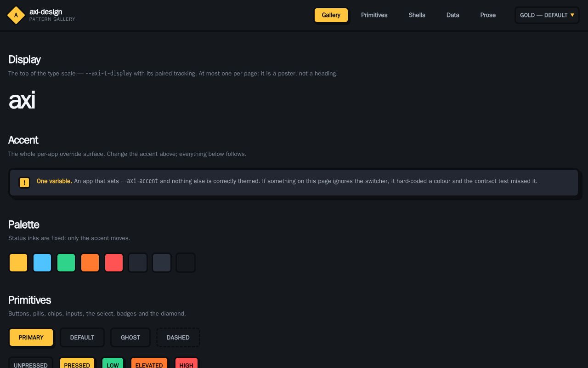Select the blue palette swatch
This screenshot has width=588, height=368.
pos(42,263)
